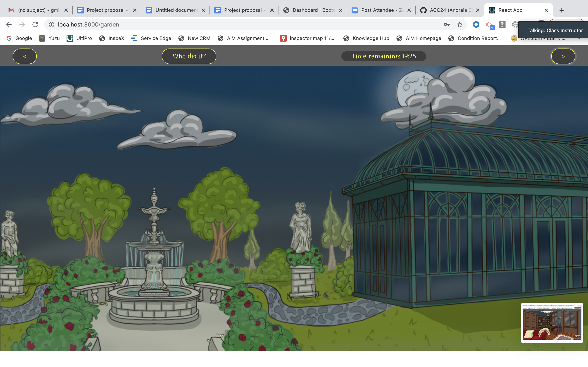Image resolution: width=588 pixels, height=367 pixels.
Task: View site information icon beside the URL
Action: click(51, 24)
